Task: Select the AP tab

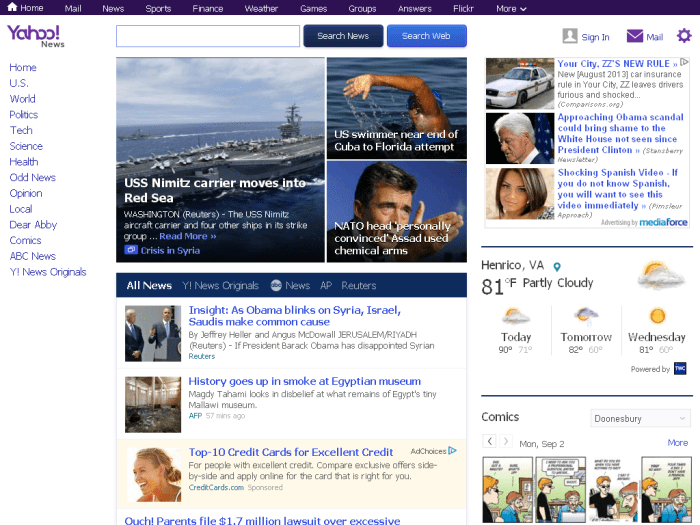Action: [x=326, y=285]
